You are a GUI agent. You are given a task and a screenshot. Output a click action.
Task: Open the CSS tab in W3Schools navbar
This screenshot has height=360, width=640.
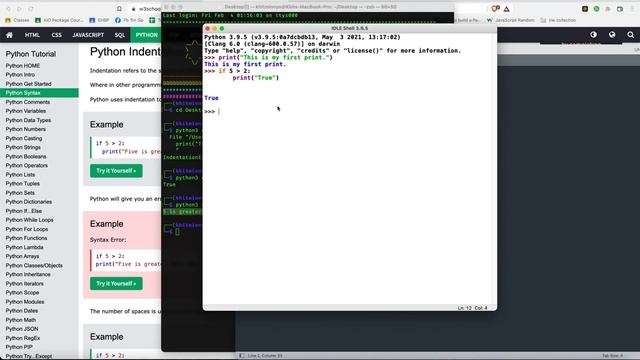tap(56, 35)
